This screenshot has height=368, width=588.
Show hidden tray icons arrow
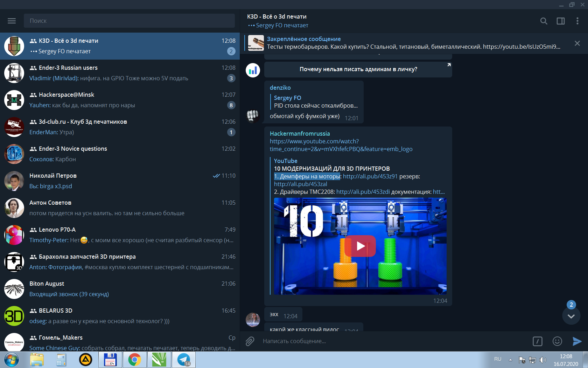pos(510,360)
